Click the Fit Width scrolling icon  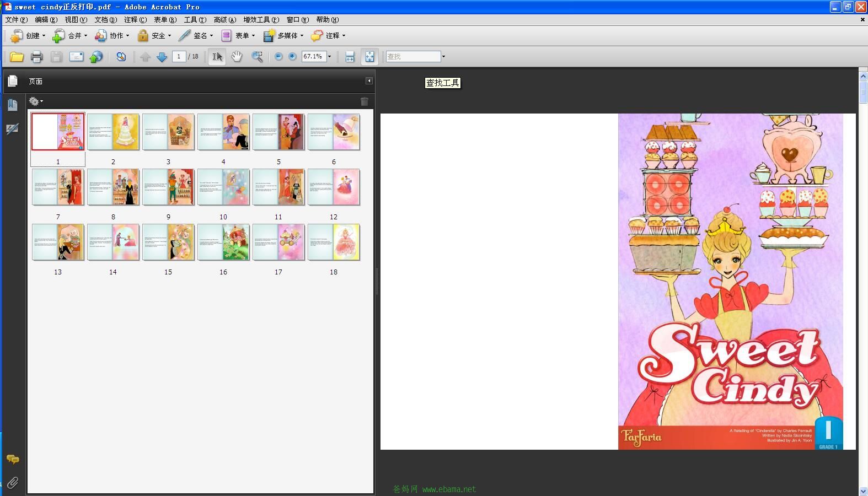(350, 56)
